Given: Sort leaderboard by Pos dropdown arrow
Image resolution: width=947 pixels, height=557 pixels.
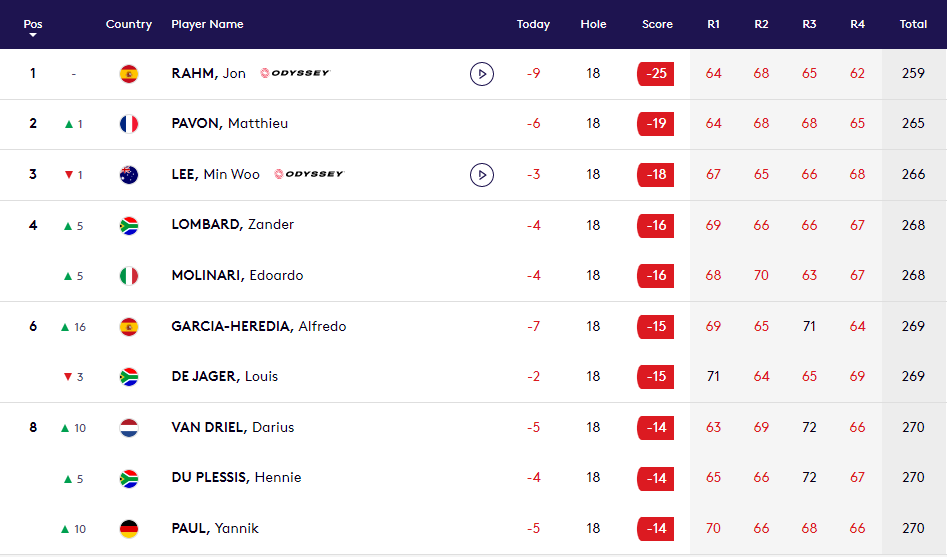Looking at the screenshot, I should click(x=33, y=36).
